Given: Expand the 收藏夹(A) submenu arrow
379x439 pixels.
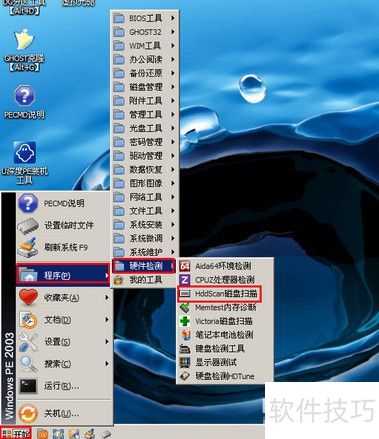Looking at the screenshot, I should 107,297.
